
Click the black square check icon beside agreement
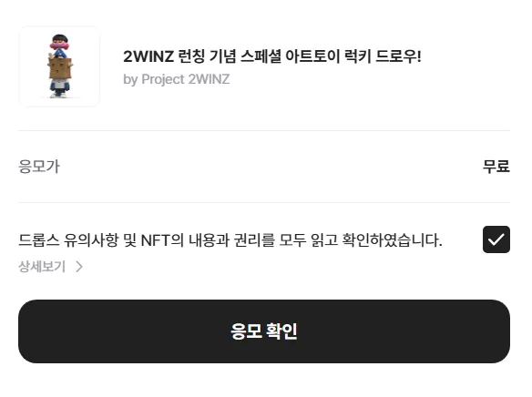pos(496,239)
